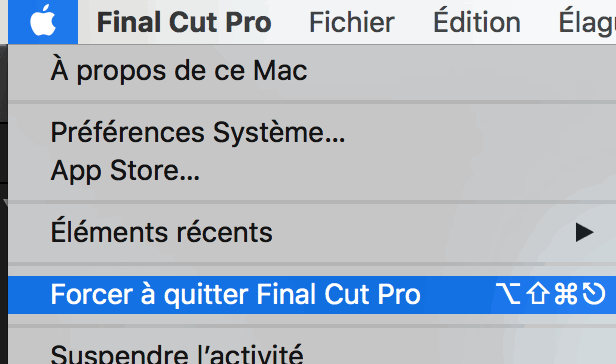Expand the Éléments récents submenu
Image resolution: width=616 pixels, height=364 pixels.
pyautogui.click(x=312, y=232)
